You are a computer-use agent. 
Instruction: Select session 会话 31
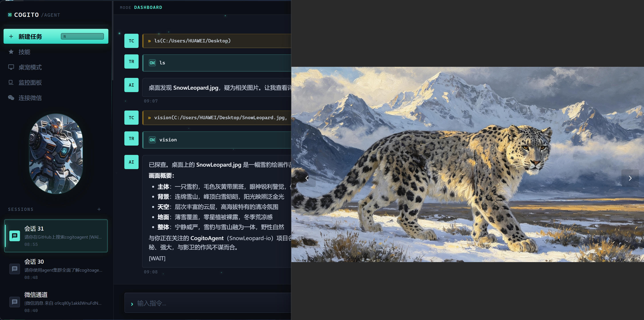coord(56,236)
